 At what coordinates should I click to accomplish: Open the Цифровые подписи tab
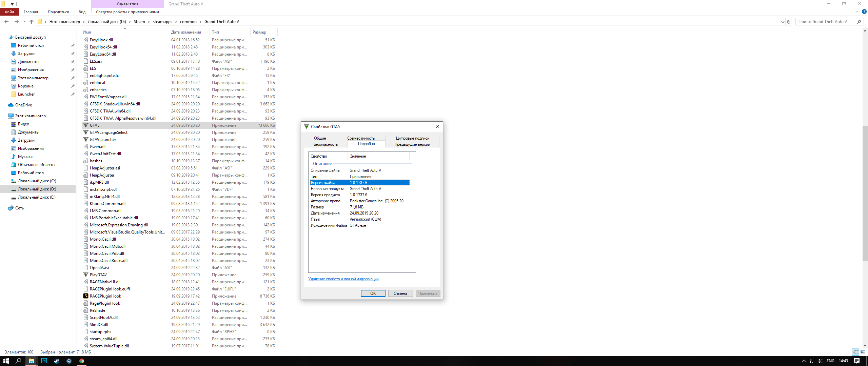412,138
